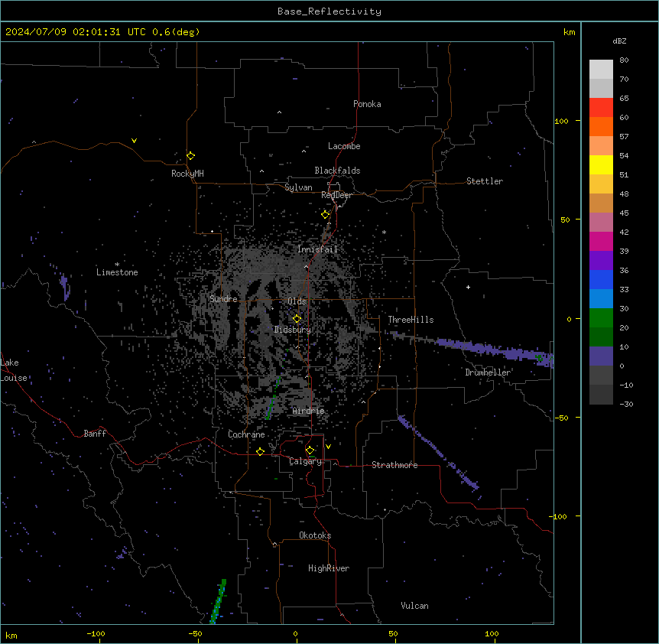This screenshot has width=659, height=644.
Task: Select the Lake Louise label
Action: click(12, 370)
